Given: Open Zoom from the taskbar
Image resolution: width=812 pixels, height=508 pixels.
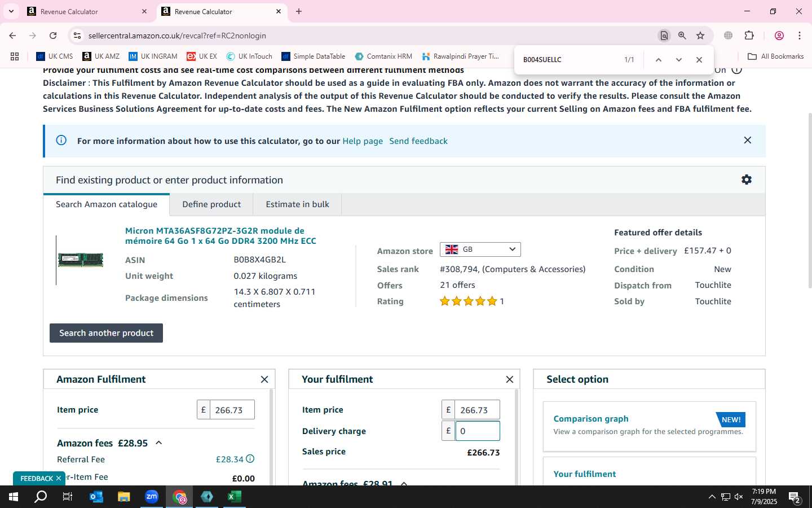Looking at the screenshot, I should point(151,497).
